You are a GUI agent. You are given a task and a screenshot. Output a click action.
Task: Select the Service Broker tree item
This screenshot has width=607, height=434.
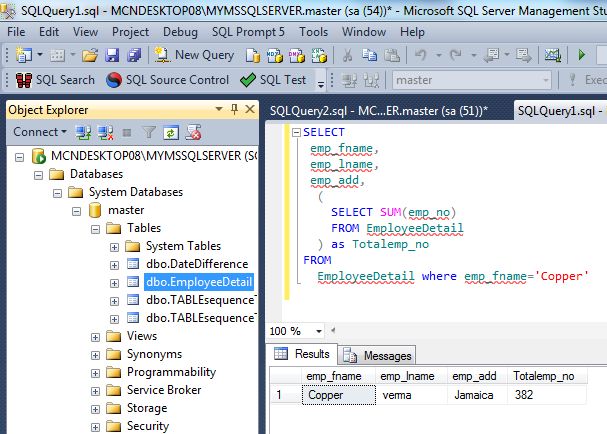tap(164, 390)
